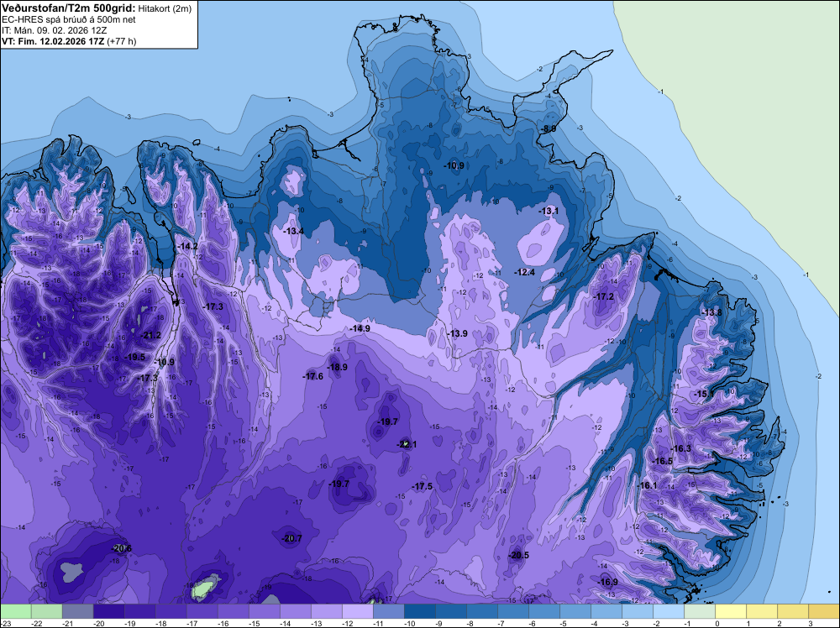Click the -12.4 temperature reading
Screen dimensions: 840x628
[x=524, y=273]
